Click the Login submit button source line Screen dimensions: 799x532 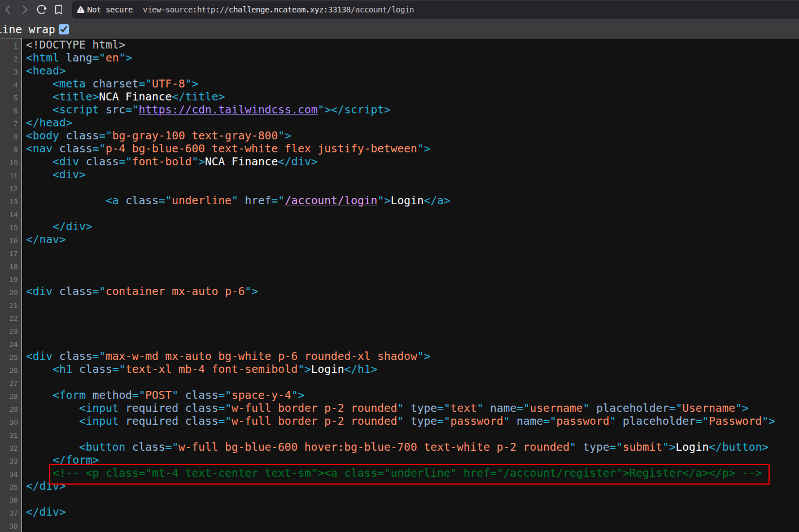pyautogui.click(x=423, y=447)
